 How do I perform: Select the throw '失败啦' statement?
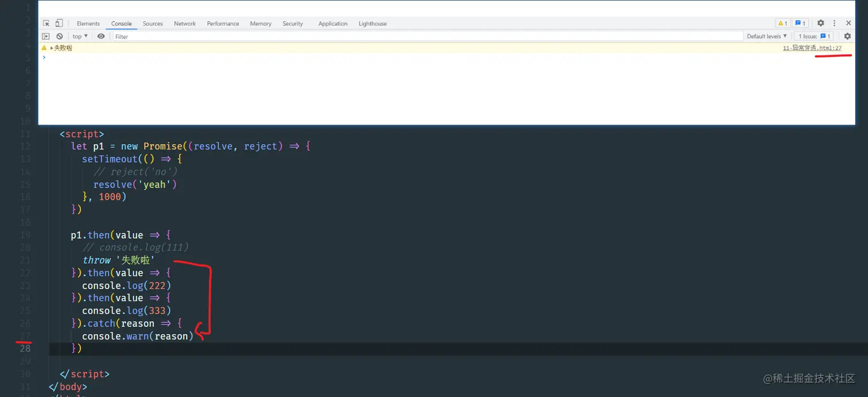119,260
